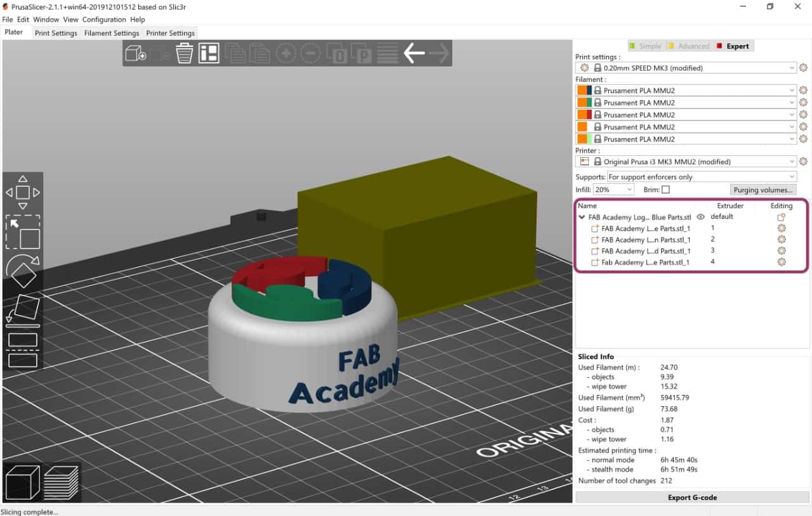
Task: Click the Editing column header
Action: tap(782, 206)
